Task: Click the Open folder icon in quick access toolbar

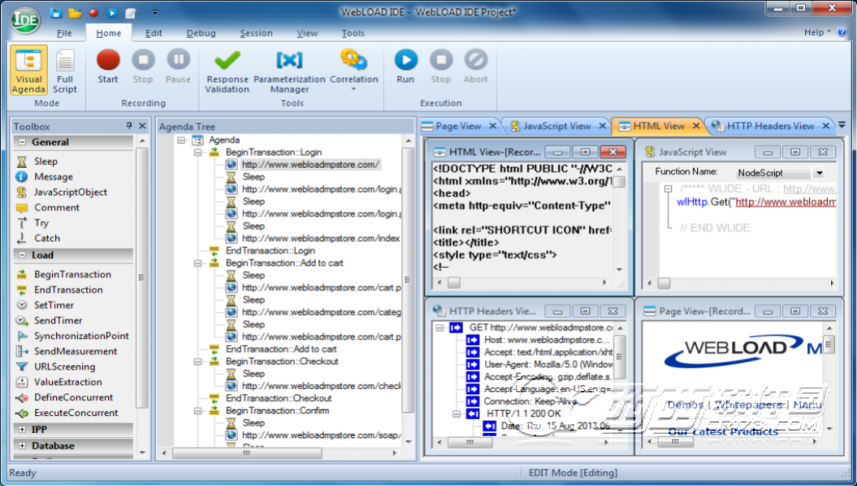Action: 75,13
